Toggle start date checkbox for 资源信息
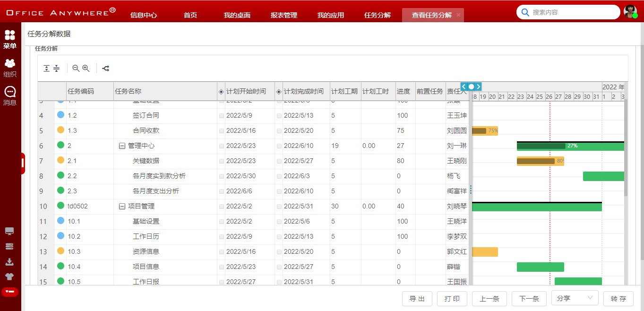Viewport: 644px width, 311px height. 222,251
